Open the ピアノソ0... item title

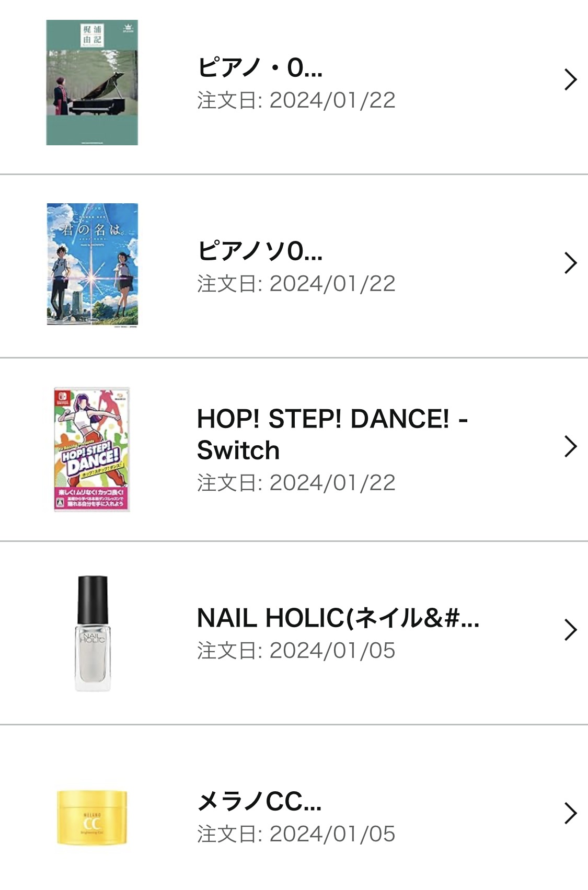[x=260, y=251]
